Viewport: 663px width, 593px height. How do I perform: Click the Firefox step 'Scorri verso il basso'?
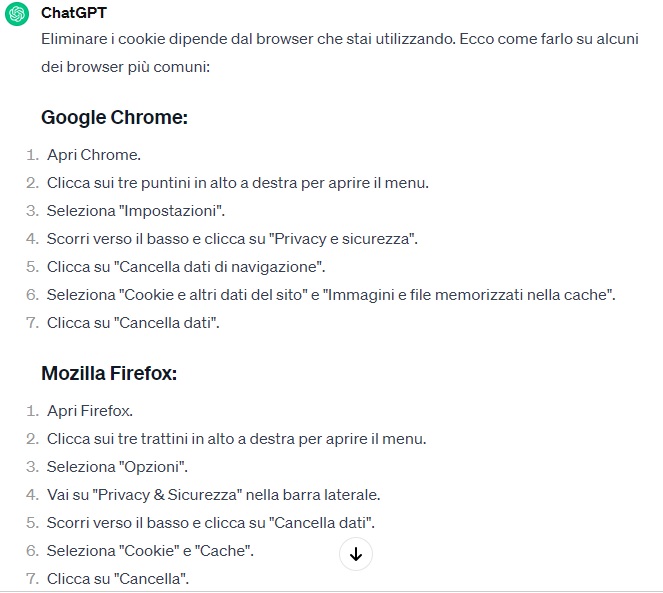tap(211, 523)
